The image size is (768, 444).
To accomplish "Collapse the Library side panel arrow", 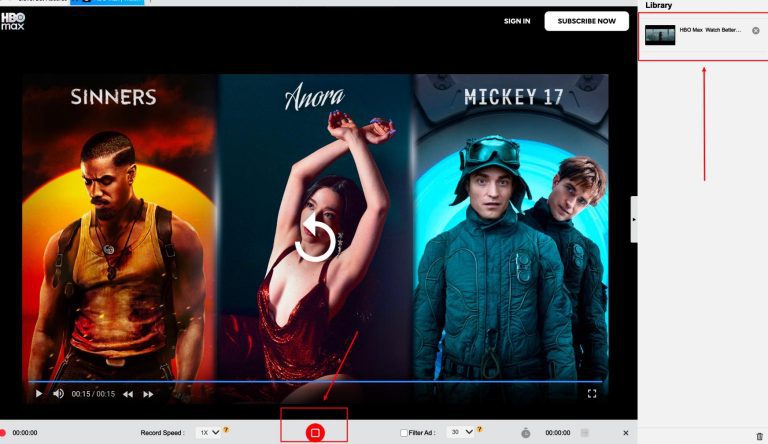I will (634, 218).
